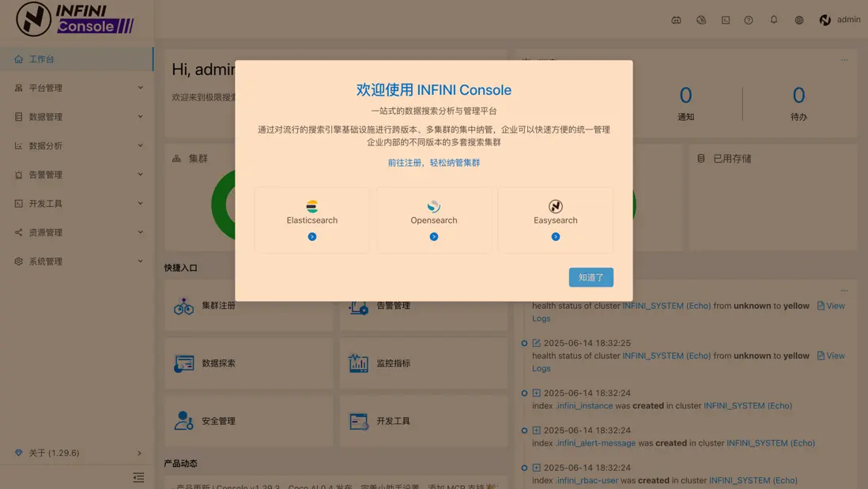Open .infini_rbac-user index link
868x489 pixels.
[587, 480]
